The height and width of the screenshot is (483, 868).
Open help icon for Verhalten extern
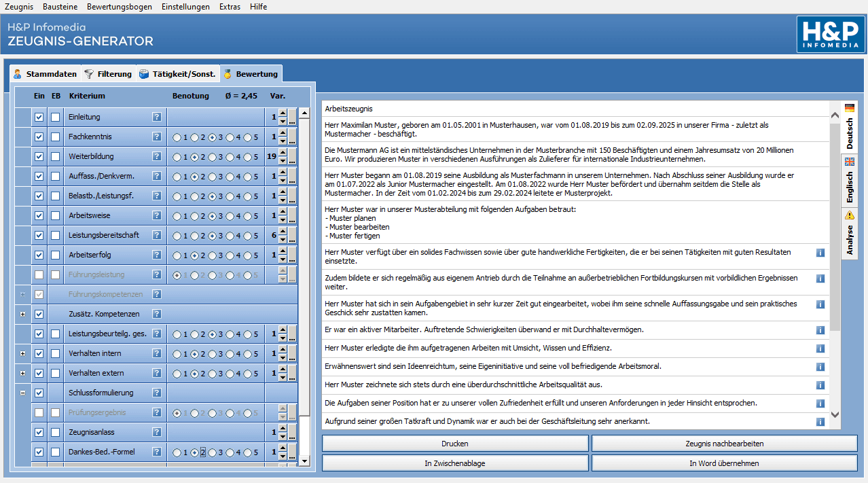pos(156,373)
